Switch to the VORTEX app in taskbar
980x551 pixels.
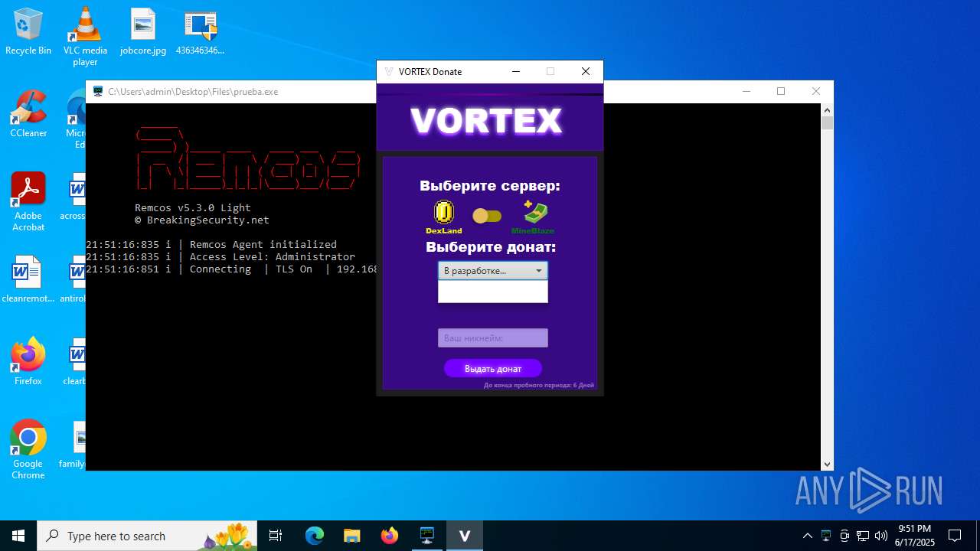[464, 536]
